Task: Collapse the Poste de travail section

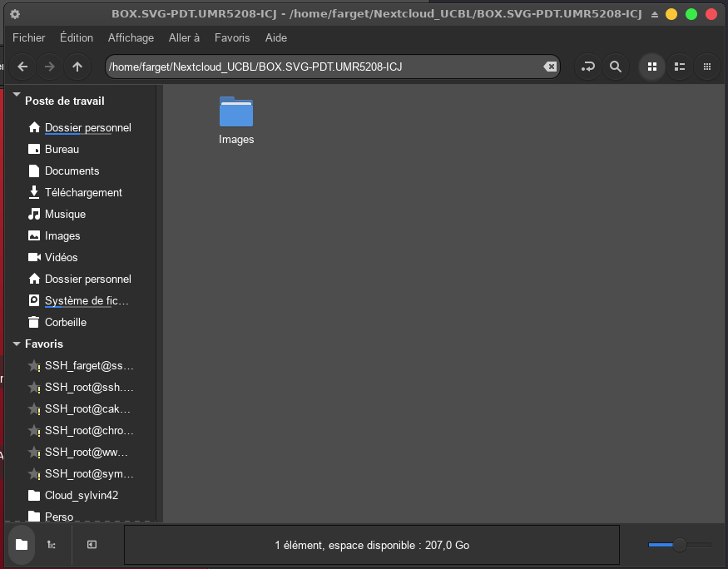Action: click(x=17, y=96)
